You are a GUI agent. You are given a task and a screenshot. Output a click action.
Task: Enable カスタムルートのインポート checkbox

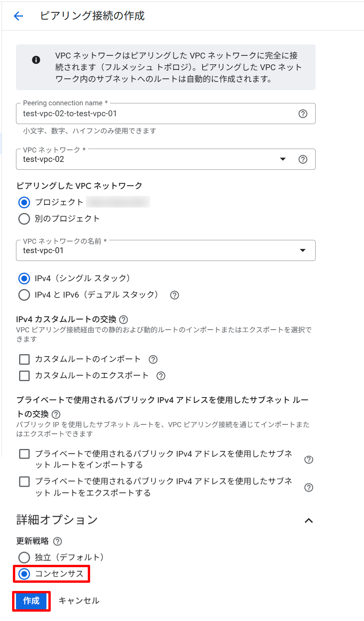pos(24,359)
